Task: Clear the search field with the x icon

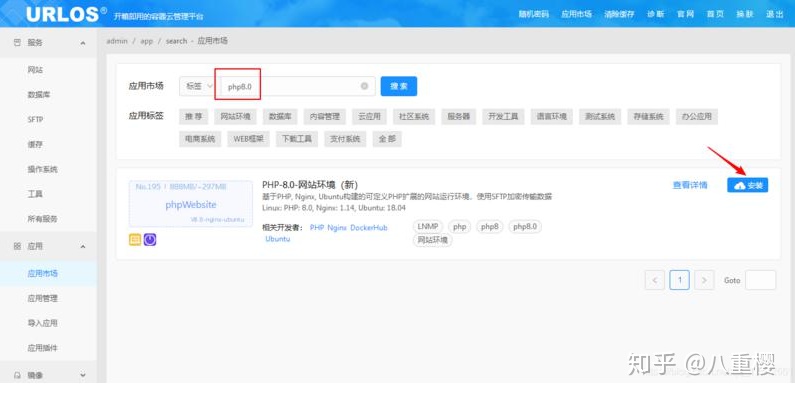Action: tap(364, 86)
